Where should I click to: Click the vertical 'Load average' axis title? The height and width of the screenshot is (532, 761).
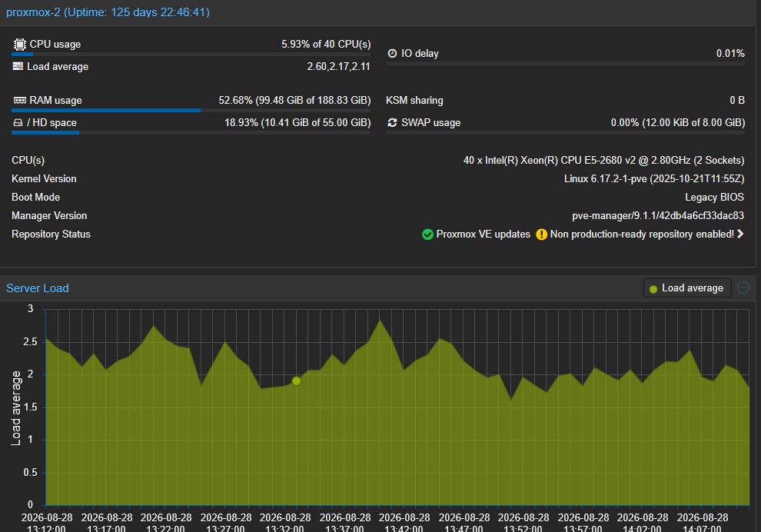[16, 408]
